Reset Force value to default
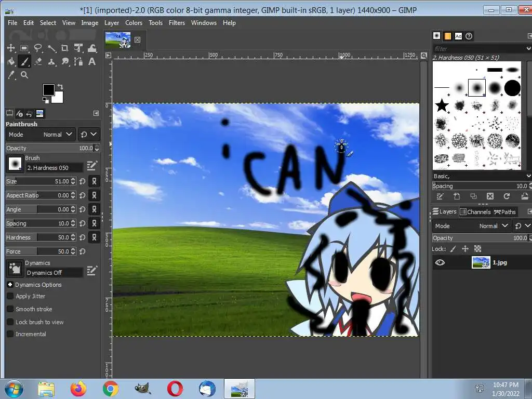This screenshot has height=399, width=532. pyautogui.click(x=83, y=251)
